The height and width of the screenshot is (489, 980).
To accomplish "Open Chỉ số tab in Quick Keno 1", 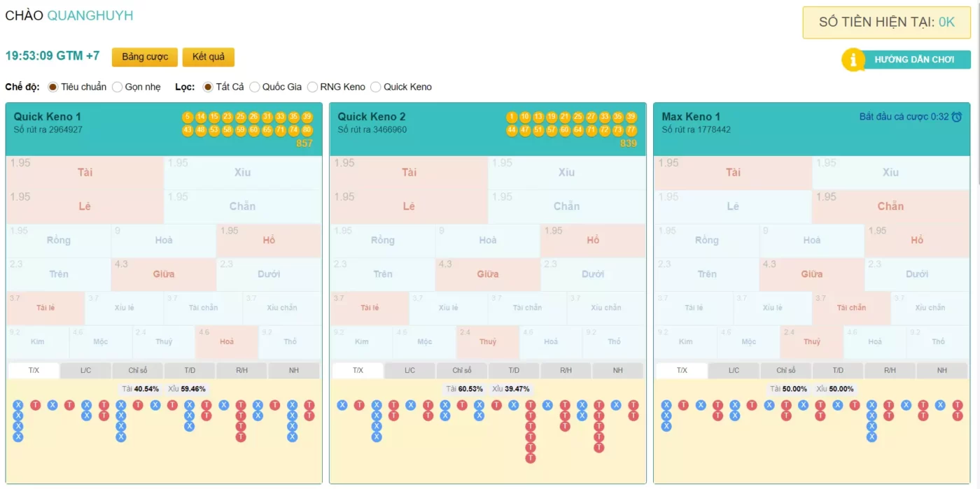I will pos(138,370).
